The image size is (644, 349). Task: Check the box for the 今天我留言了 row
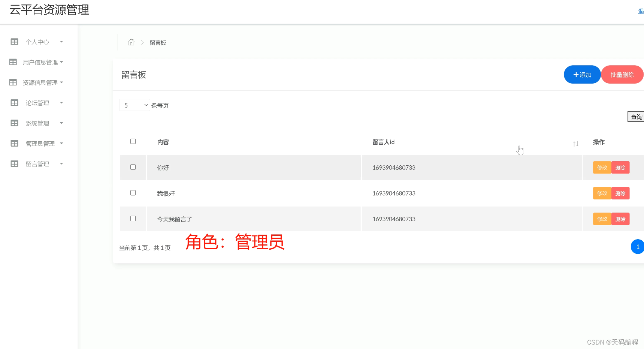133,219
